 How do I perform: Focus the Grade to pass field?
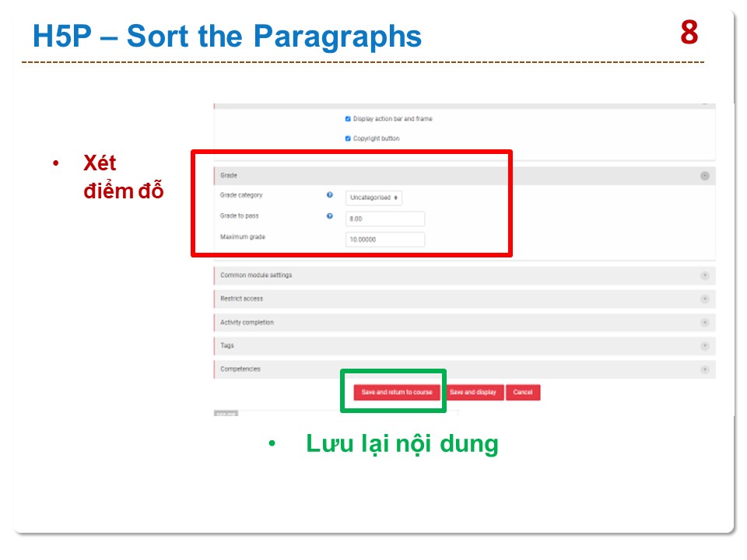[x=385, y=219]
